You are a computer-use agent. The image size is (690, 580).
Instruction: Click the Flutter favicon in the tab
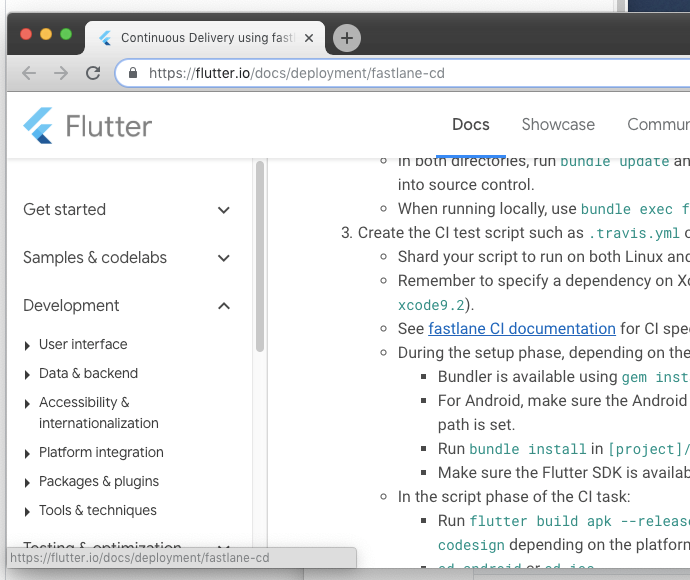tap(105, 38)
